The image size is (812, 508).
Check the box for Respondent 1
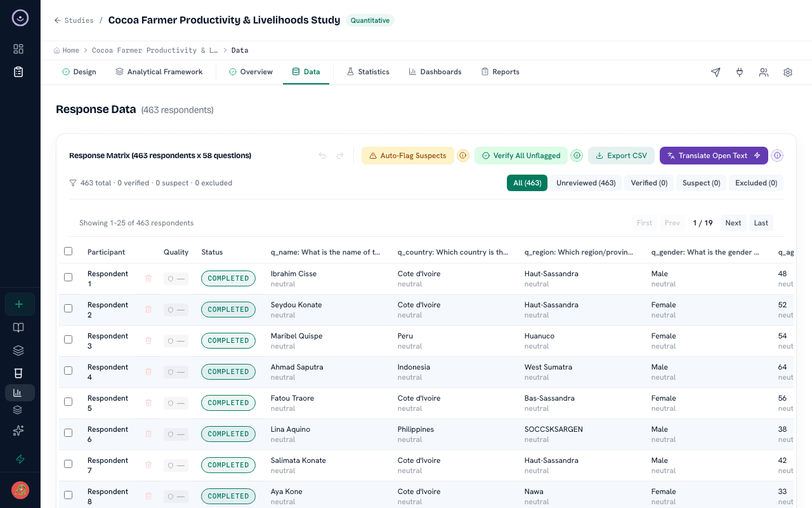[x=69, y=277]
